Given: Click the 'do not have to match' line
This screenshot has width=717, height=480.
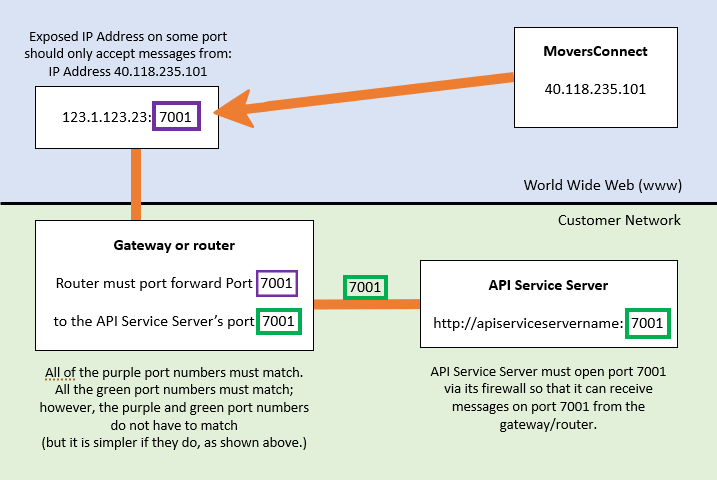Looking at the screenshot, I should (x=174, y=426).
